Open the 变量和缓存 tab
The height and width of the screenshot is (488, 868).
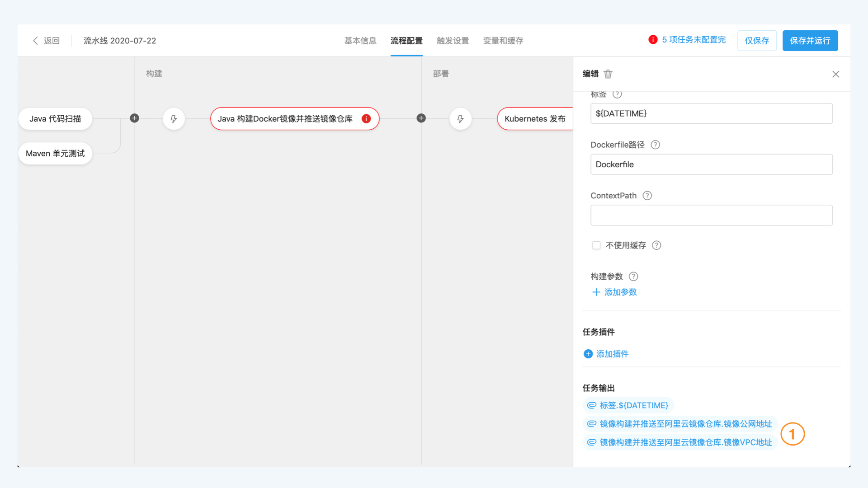pyautogui.click(x=503, y=41)
